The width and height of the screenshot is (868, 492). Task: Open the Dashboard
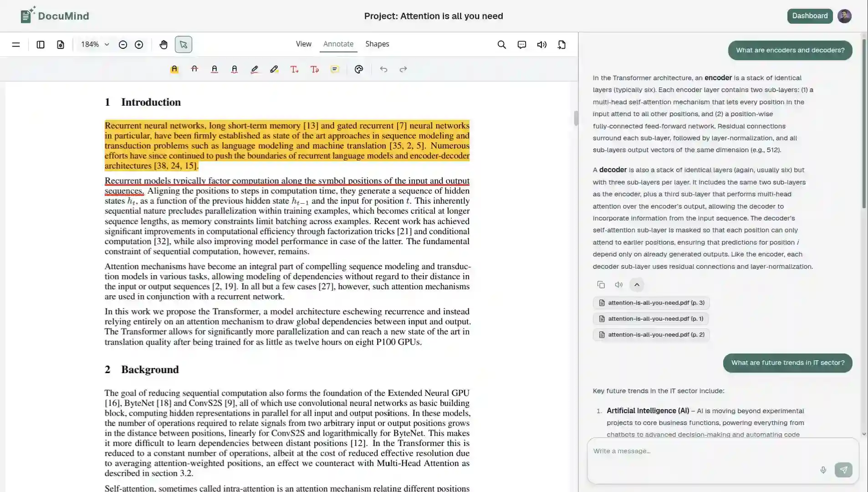click(810, 16)
